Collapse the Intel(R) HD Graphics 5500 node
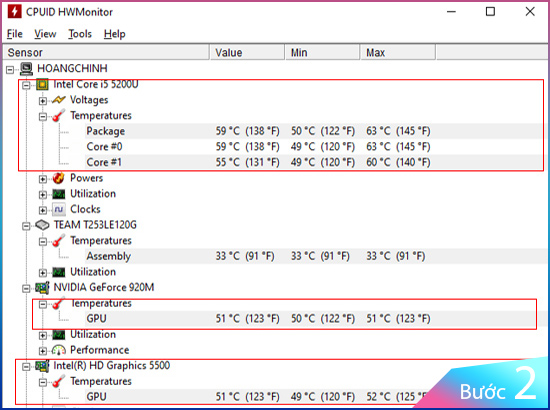Image resolution: width=550 pixels, height=410 pixels. point(26,367)
